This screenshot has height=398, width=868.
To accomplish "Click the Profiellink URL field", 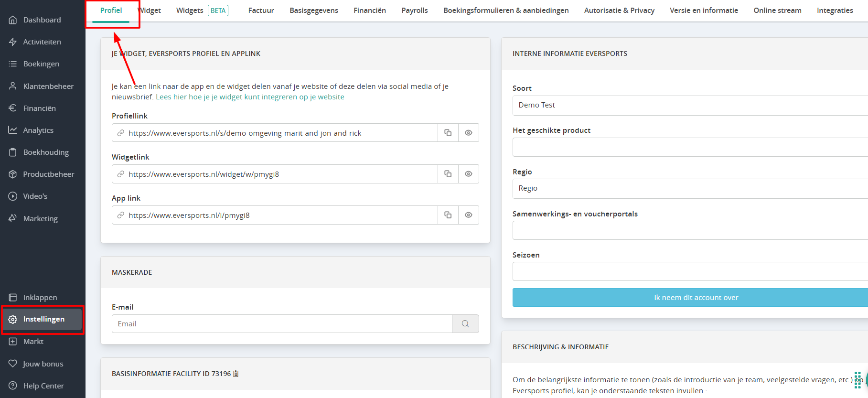I will [275, 133].
